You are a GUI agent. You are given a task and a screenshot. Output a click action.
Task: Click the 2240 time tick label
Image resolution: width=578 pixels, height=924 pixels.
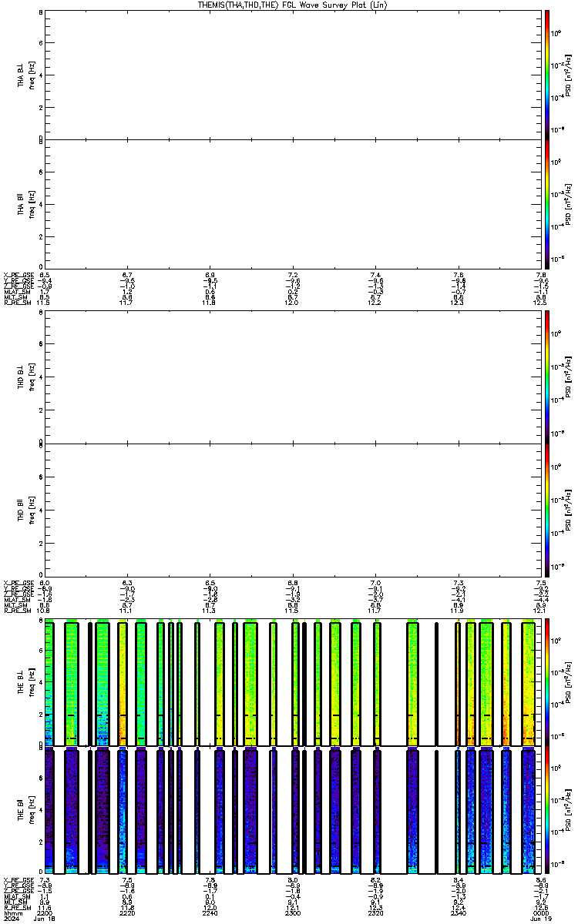point(210,914)
